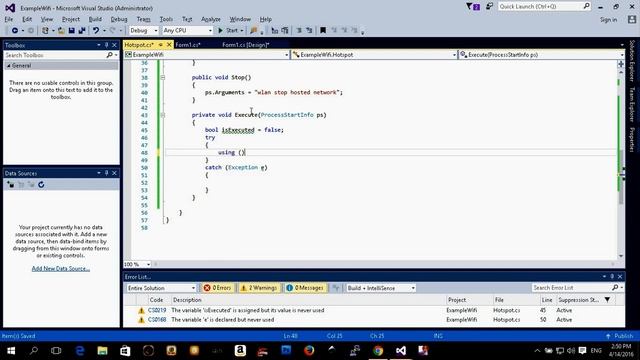Viewport: 640px width, 360px height.
Task: Click the Publish button in the status bar
Action: point(620,336)
